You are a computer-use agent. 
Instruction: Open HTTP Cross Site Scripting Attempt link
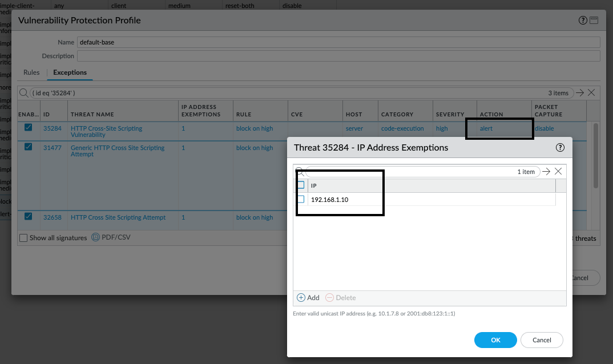pyautogui.click(x=118, y=217)
